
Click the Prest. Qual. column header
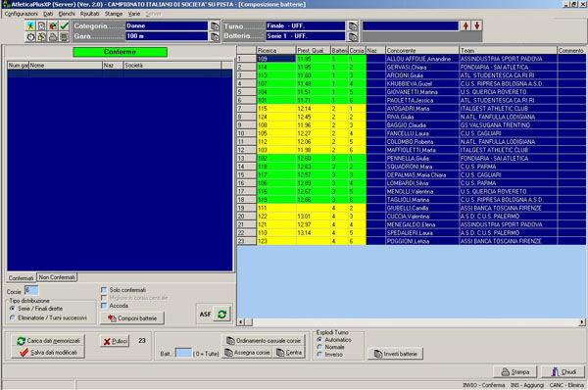[314, 50]
